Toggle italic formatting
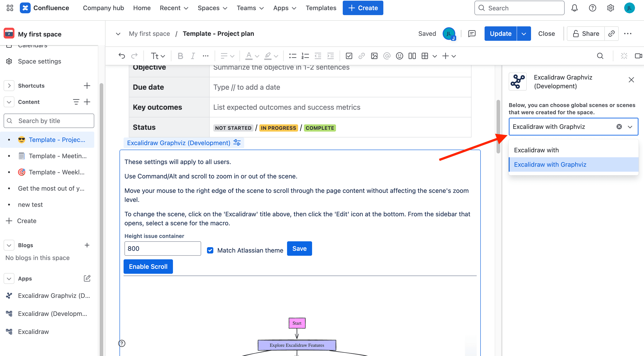Image resolution: width=644 pixels, height=356 pixels. [193, 56]
